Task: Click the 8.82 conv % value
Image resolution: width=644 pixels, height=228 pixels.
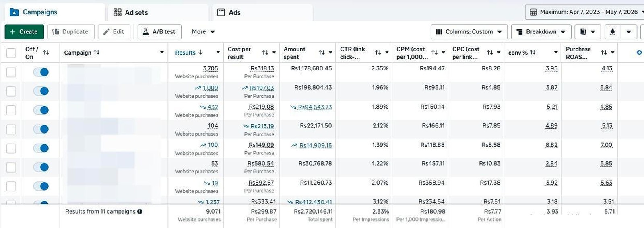Action: [551, 145]
